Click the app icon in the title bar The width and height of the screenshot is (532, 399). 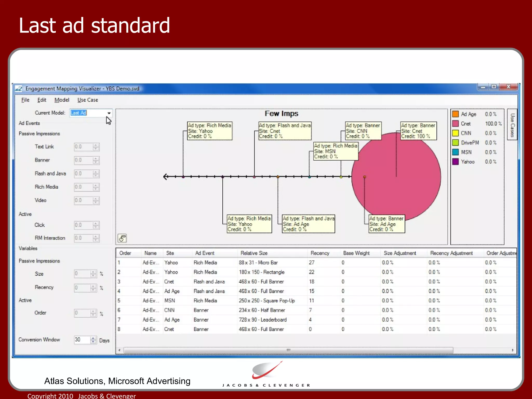tap(18, 89)
